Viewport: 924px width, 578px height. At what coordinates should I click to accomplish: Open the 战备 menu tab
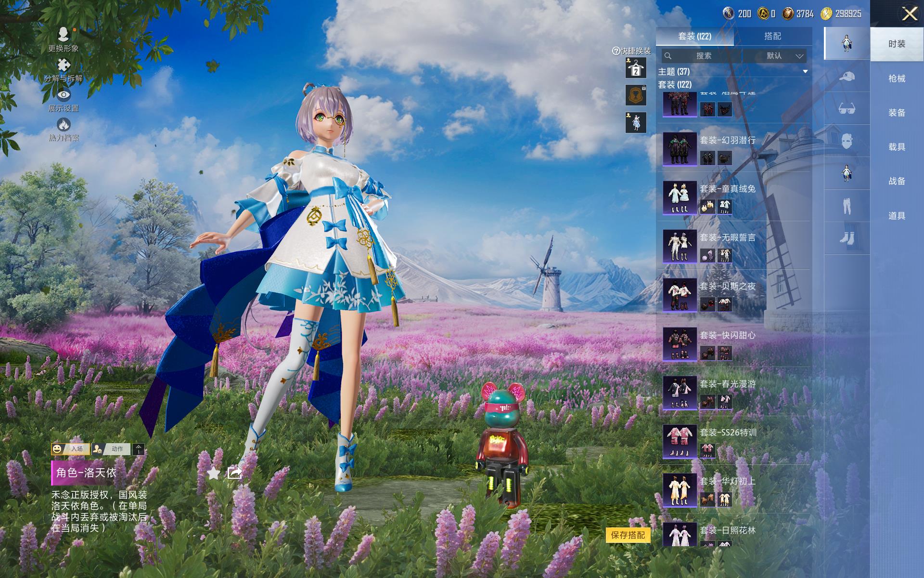tap(897, 181)
